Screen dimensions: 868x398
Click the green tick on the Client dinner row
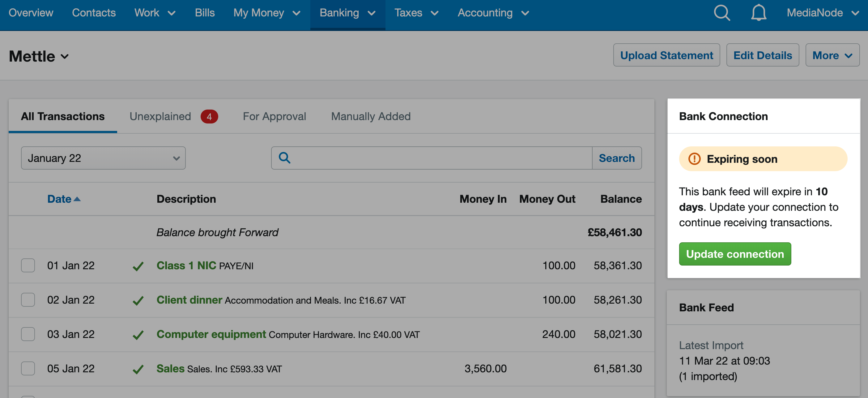pyautogui.click(x=138, y=301)
